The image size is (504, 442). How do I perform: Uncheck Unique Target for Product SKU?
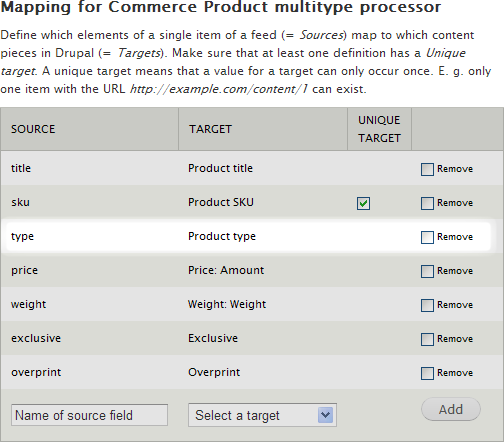363,203
